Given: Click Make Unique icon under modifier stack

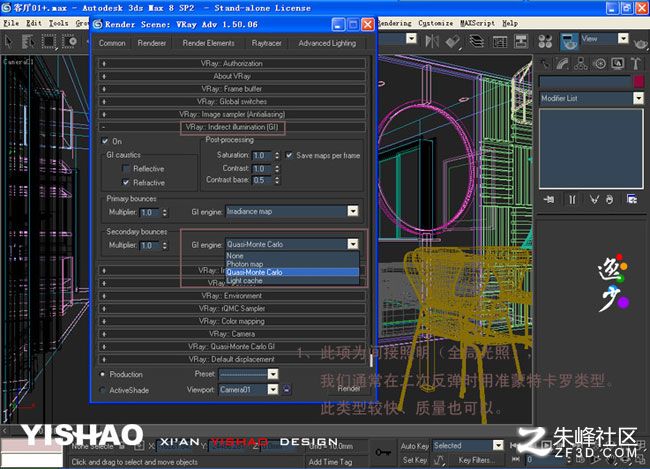Looking at the screenshot, I should [594, 200].
